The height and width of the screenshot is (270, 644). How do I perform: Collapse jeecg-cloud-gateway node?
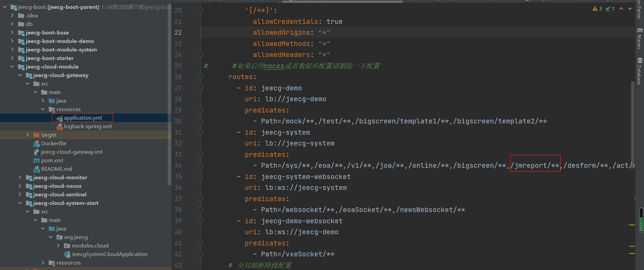pos(20,75)
